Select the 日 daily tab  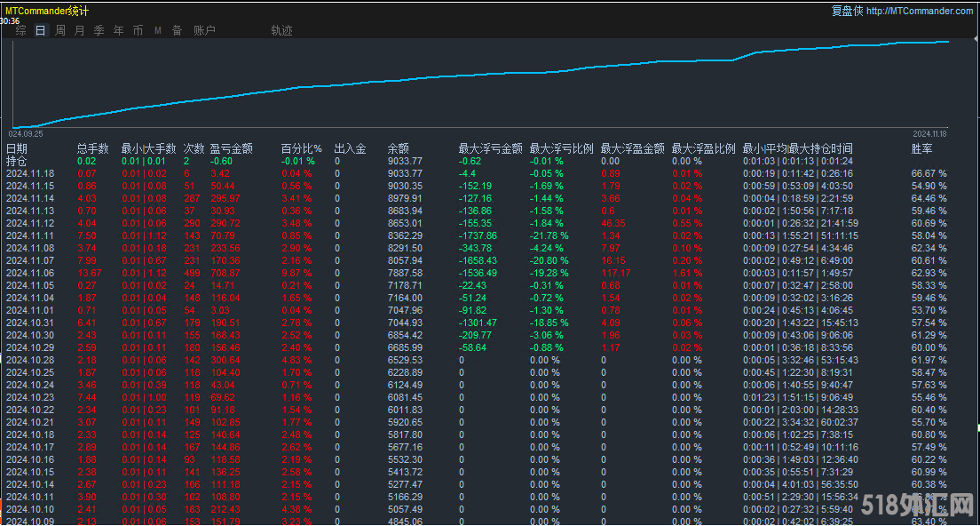(x=41, y=30)
